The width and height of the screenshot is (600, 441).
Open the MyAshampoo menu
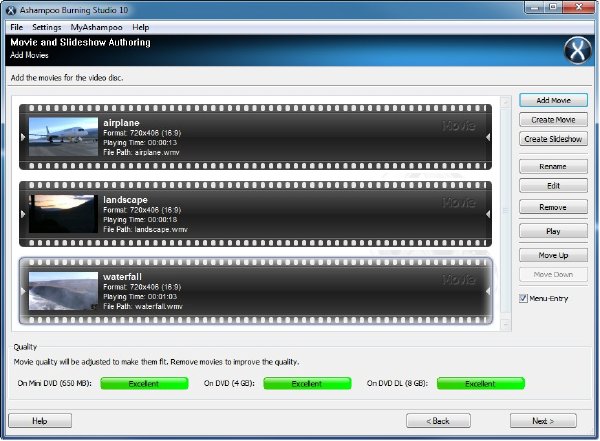click(96, 27)
